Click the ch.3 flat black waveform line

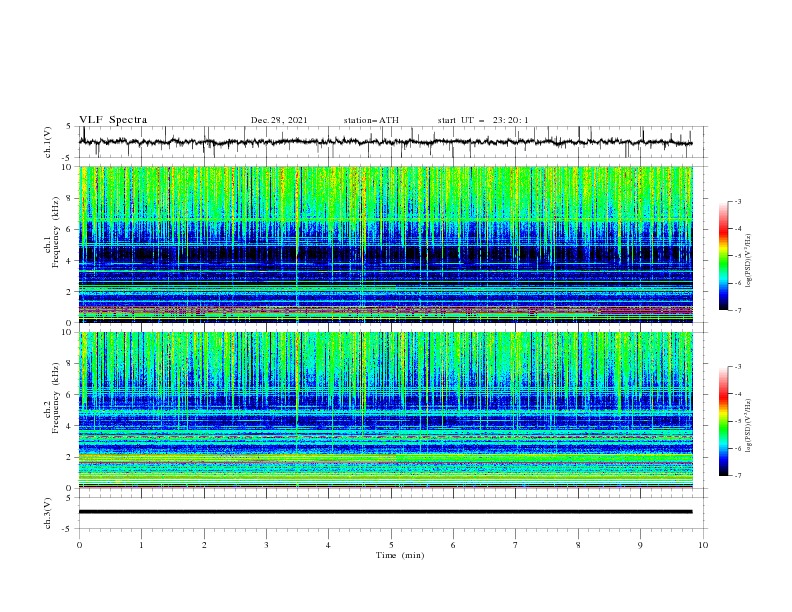pyautogui.click(x=385, y=512)
